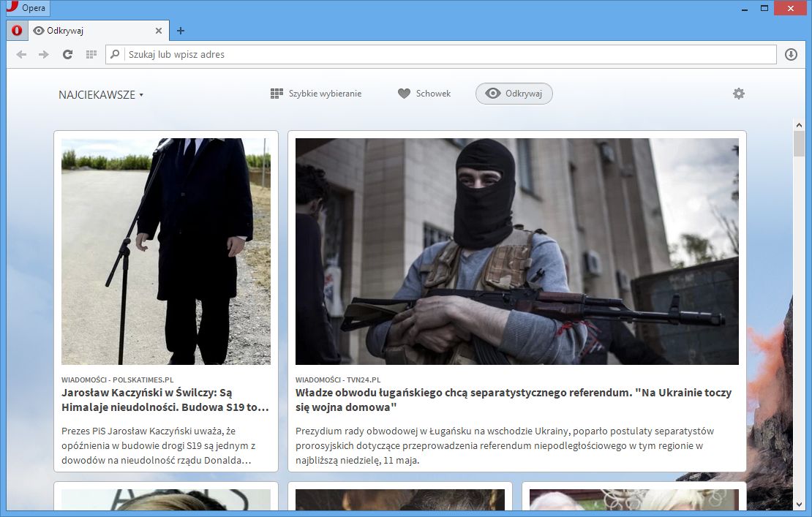This screenshot has height=517, width=812.
Task: Switch to the Szybkie wybieranie view
Action: 315,93
